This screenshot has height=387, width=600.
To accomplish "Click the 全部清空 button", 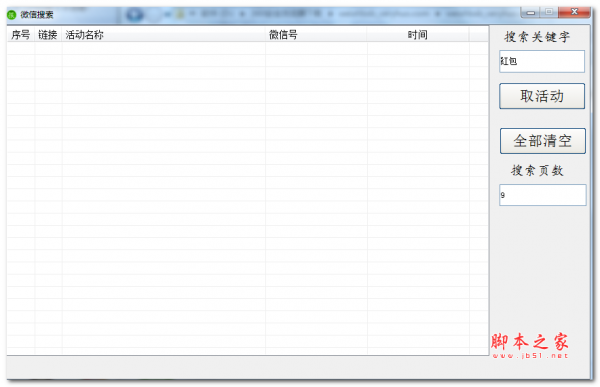I will [x=543, y=141].
